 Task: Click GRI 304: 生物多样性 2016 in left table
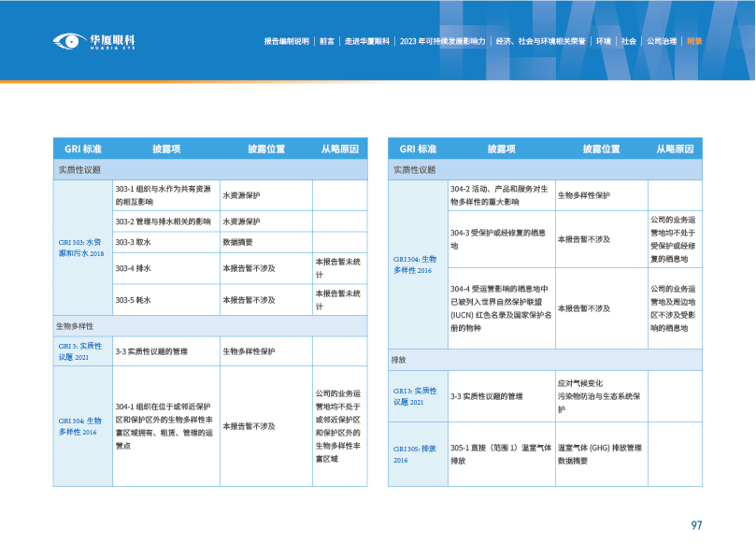(x=80, y=426)
